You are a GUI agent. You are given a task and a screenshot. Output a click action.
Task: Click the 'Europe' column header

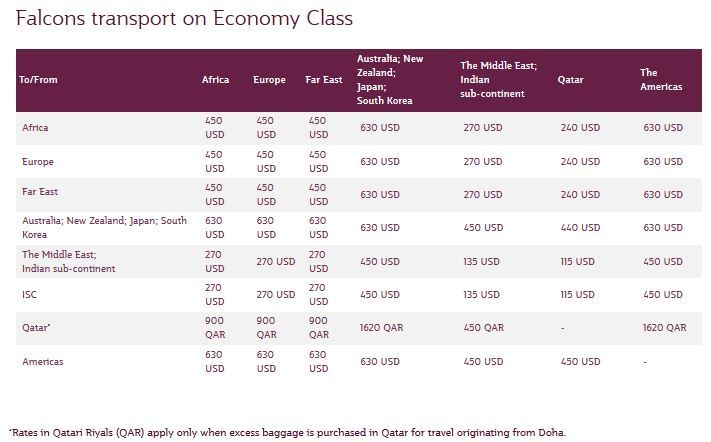coord(269,80)
